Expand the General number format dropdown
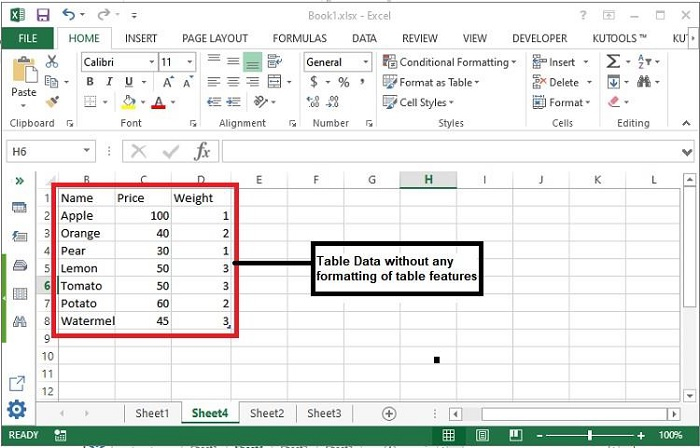Screen dimensions: 700x448 point(366,62)
